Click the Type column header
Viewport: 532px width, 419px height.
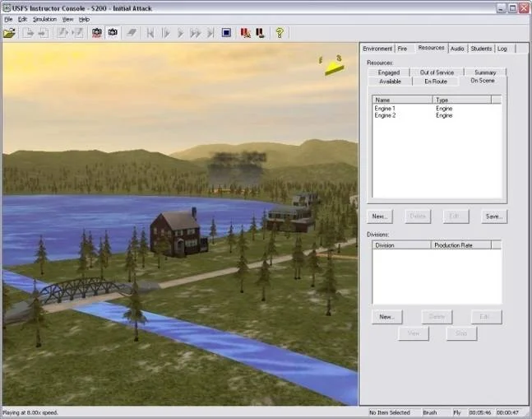tap(462, 100)
